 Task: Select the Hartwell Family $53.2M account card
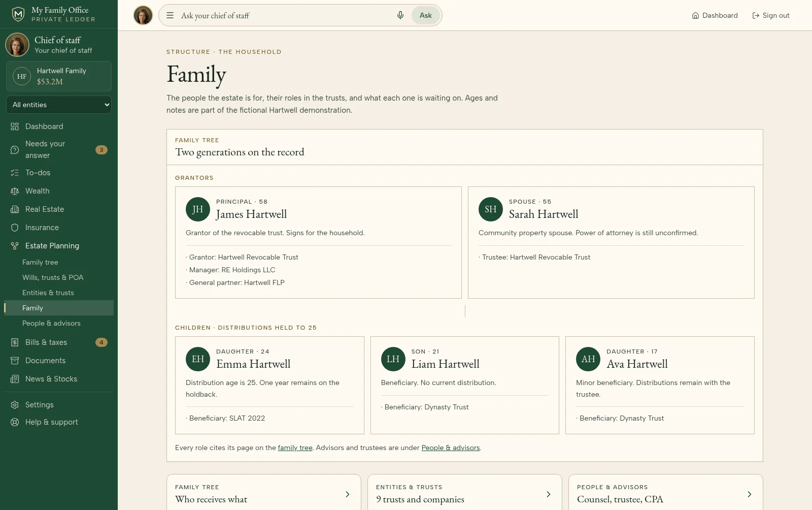pos(59,76)
